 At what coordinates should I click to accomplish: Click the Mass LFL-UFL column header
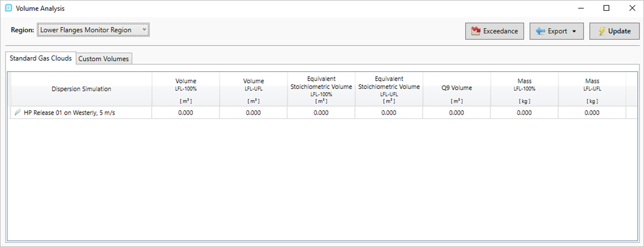point(592,89)
